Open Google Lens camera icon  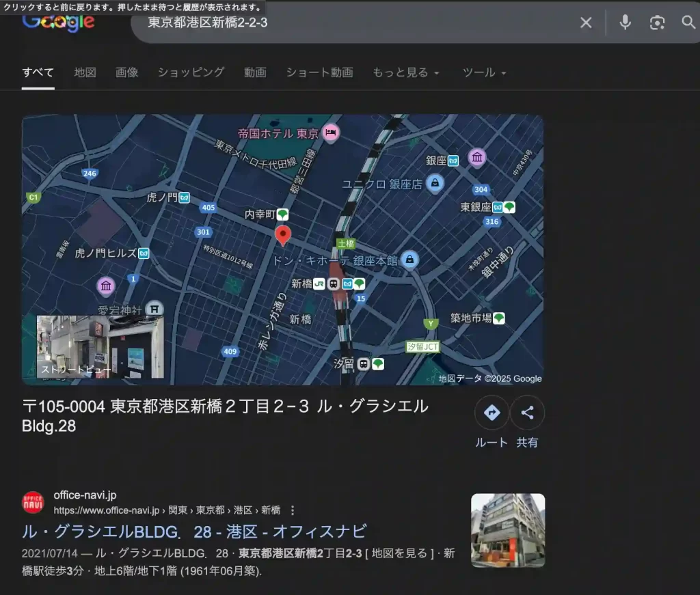(657, 23)
